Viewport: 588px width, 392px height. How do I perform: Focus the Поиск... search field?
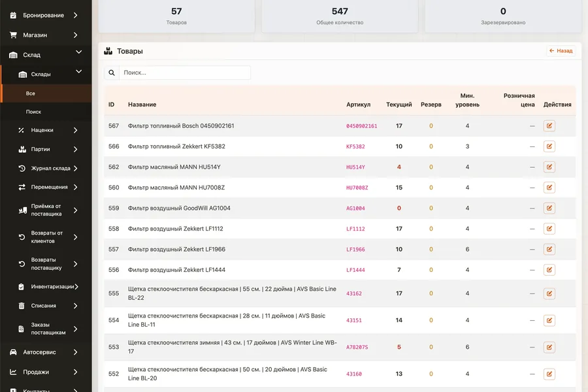point(184,73)
